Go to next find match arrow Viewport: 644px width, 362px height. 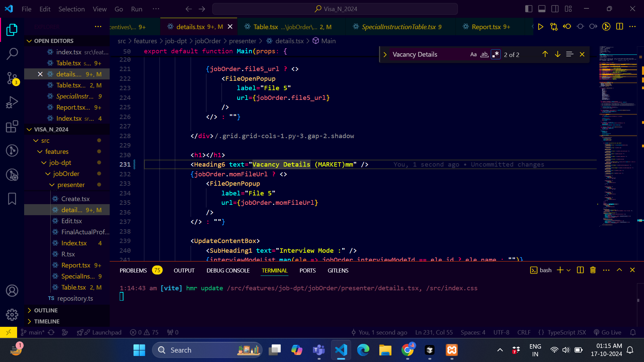(557, 54)
